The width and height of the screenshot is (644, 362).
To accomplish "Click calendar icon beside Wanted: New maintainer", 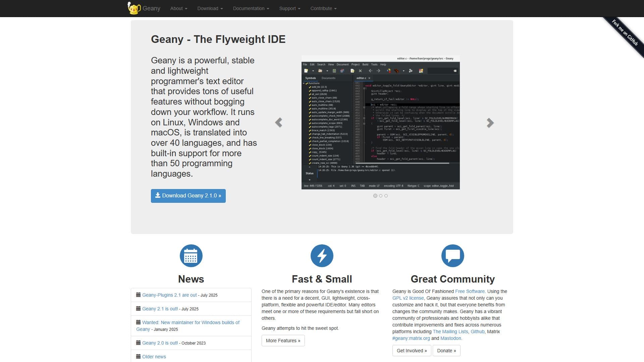I will point(138,322).
